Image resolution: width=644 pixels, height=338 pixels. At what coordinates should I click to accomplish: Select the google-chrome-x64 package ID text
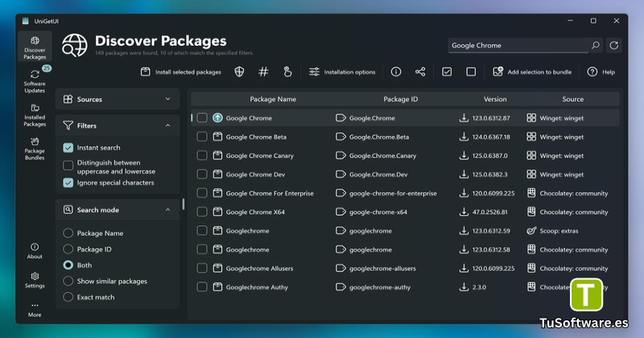(378, 212)
